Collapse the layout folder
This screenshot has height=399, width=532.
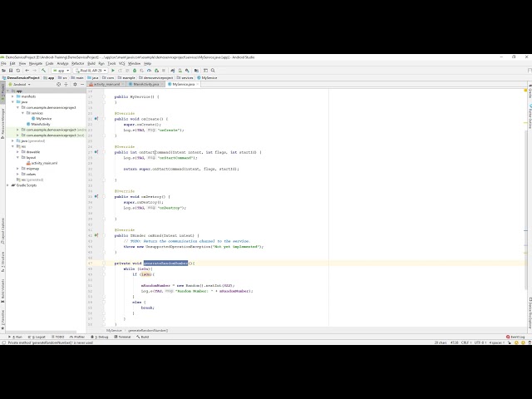(18, 157)
